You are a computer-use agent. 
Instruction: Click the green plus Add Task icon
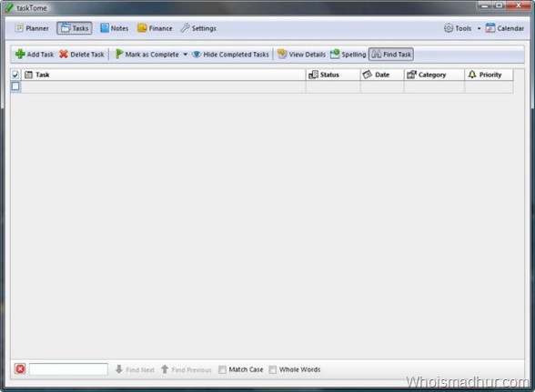point(20,54)
